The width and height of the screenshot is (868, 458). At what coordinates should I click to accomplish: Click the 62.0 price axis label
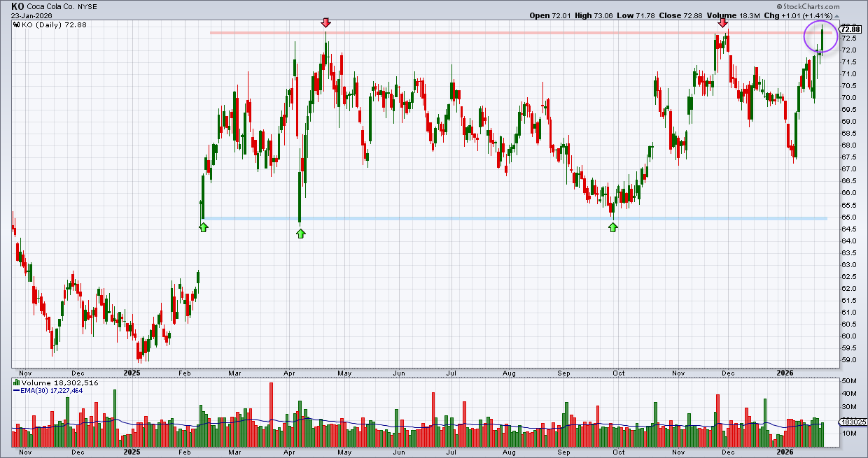[848, 288]
